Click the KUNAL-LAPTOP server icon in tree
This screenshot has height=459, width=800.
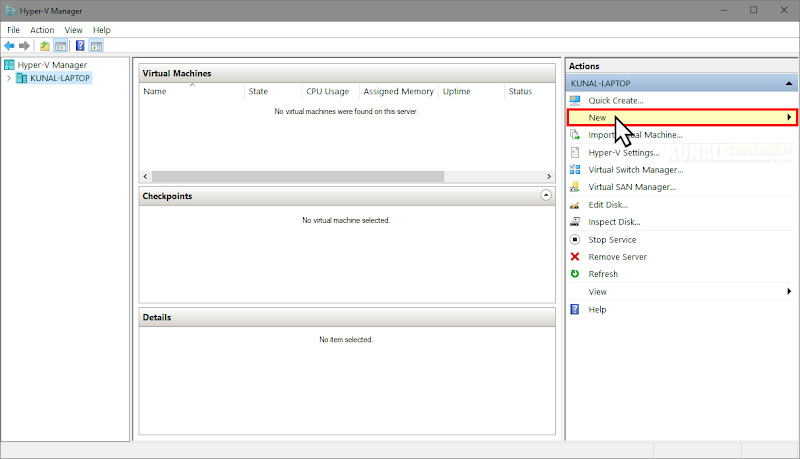point(21,78)
